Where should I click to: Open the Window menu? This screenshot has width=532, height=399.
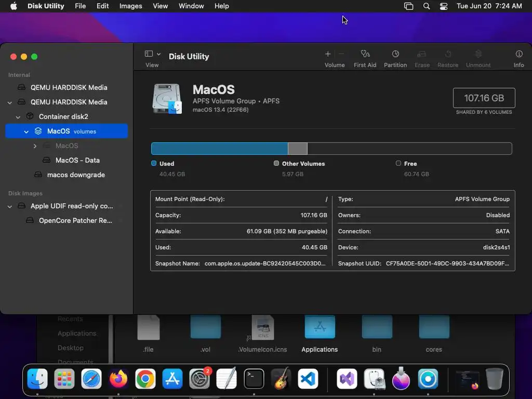191,6
